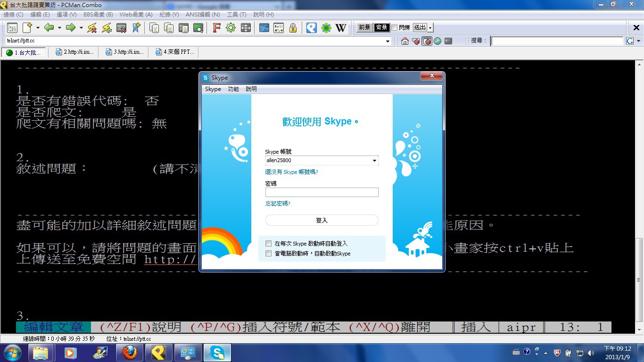Expand the 送出 send dropdown arrow
Viewport: 644px width, 362px height.
pos(430,28)
